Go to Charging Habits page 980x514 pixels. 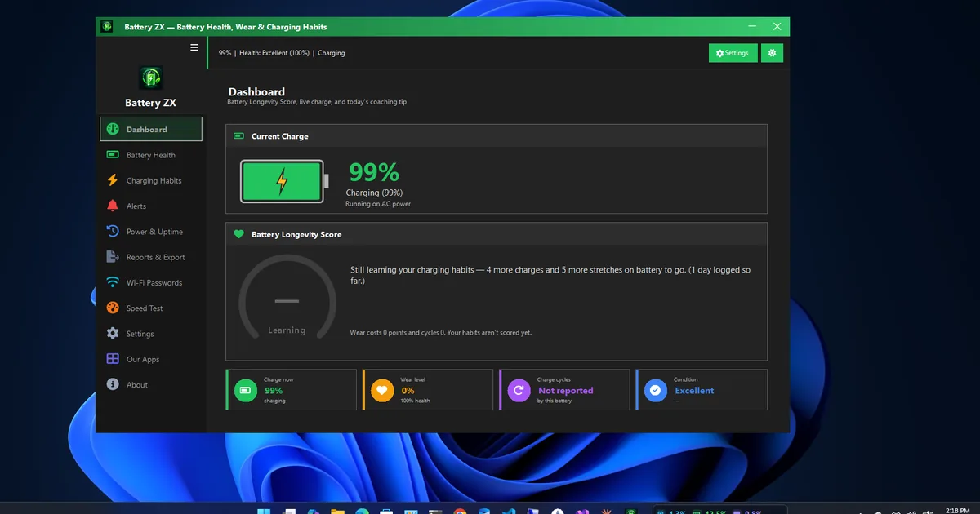(151, 180)
